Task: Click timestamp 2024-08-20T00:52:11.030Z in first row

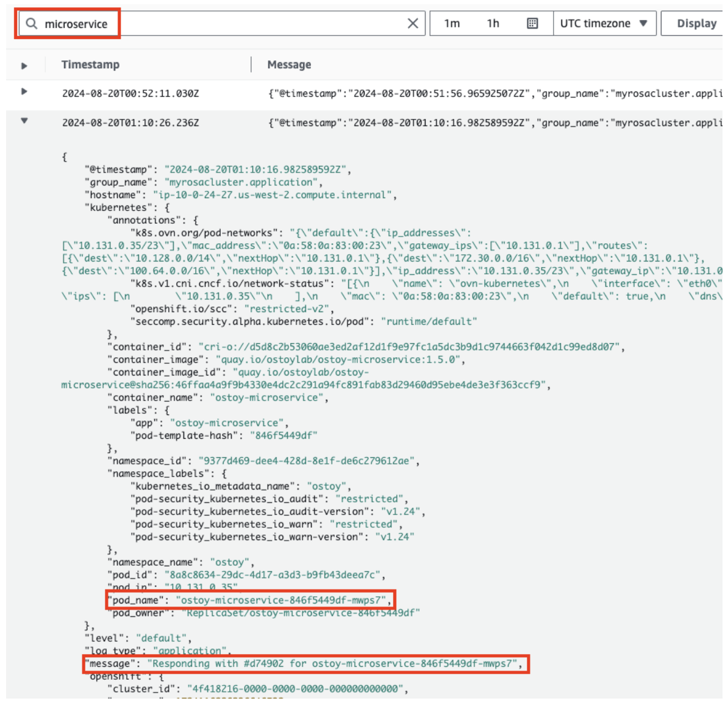Action: pyautogui.click(x=130, y=94)
